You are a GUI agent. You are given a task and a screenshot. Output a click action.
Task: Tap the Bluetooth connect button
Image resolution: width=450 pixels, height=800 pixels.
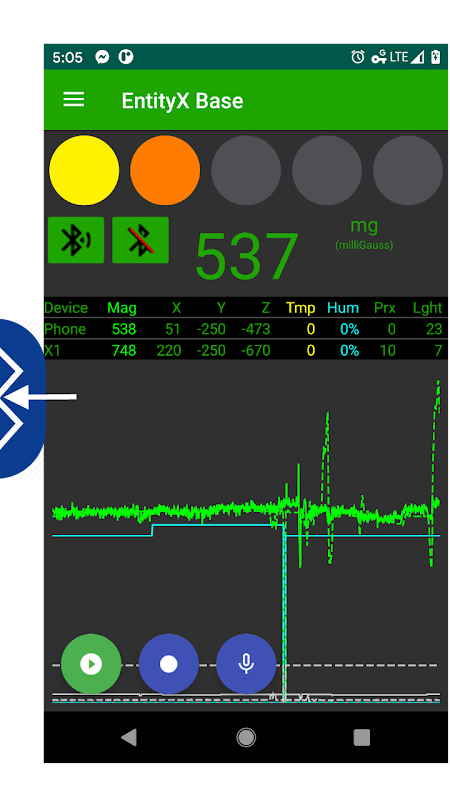[76, 240]
